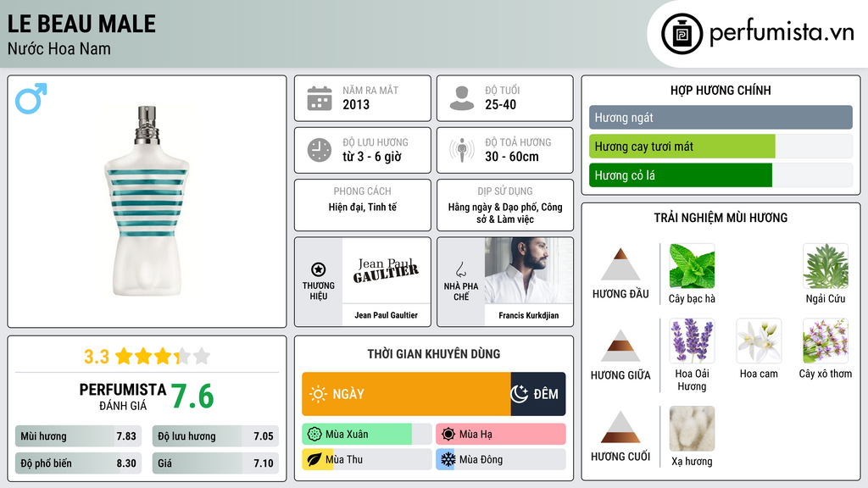Click the longevity value từ 3 - 6 giờ
The height and width of the screenshot is (488, 868).
tap(372, 157)
